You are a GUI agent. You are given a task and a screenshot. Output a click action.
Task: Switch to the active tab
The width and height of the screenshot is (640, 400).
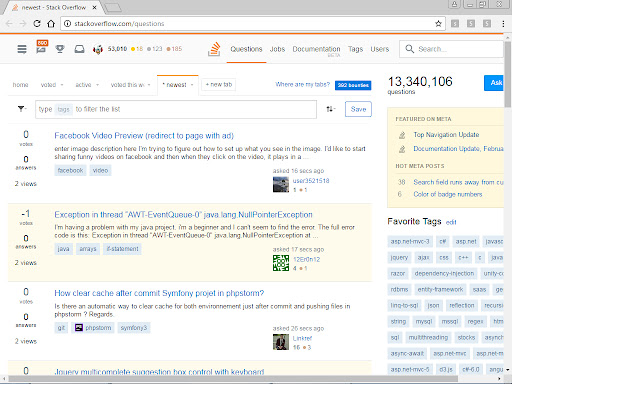[x=83, y=85]
